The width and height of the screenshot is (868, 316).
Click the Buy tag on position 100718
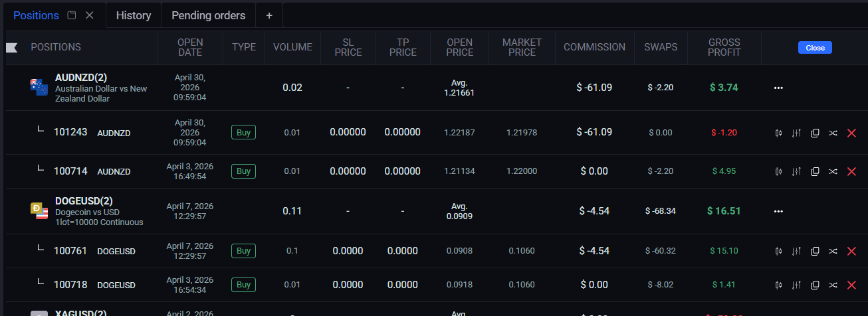[x=244, y=285]
